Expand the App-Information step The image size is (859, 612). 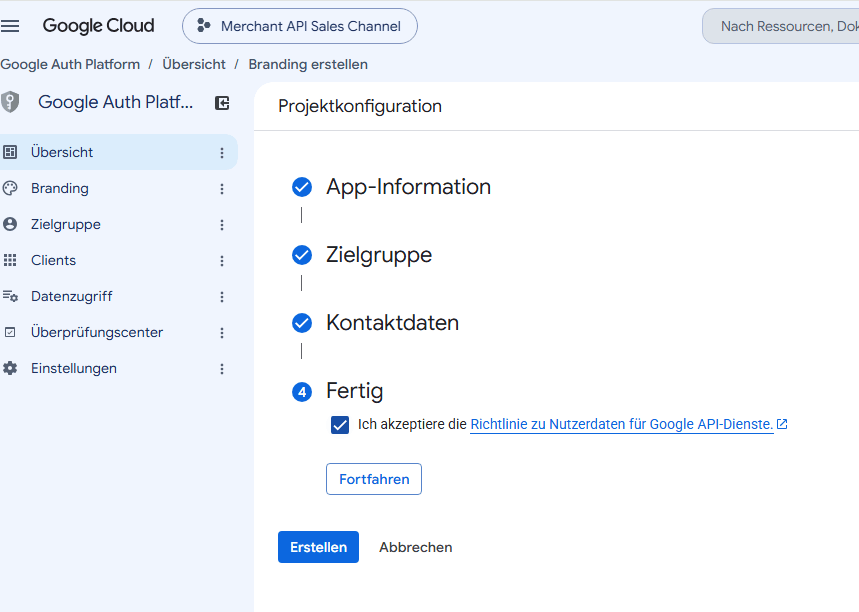click(408, 187)
